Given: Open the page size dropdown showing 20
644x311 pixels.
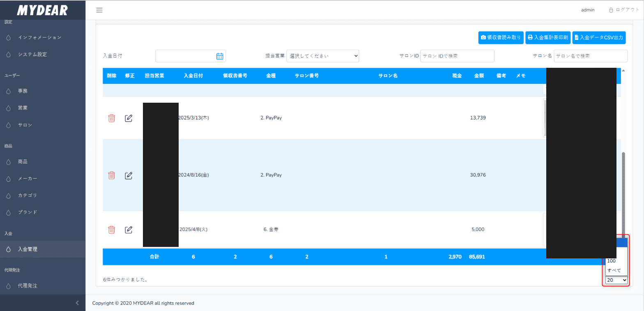Looking at the screenshot, I should (616, 280).
